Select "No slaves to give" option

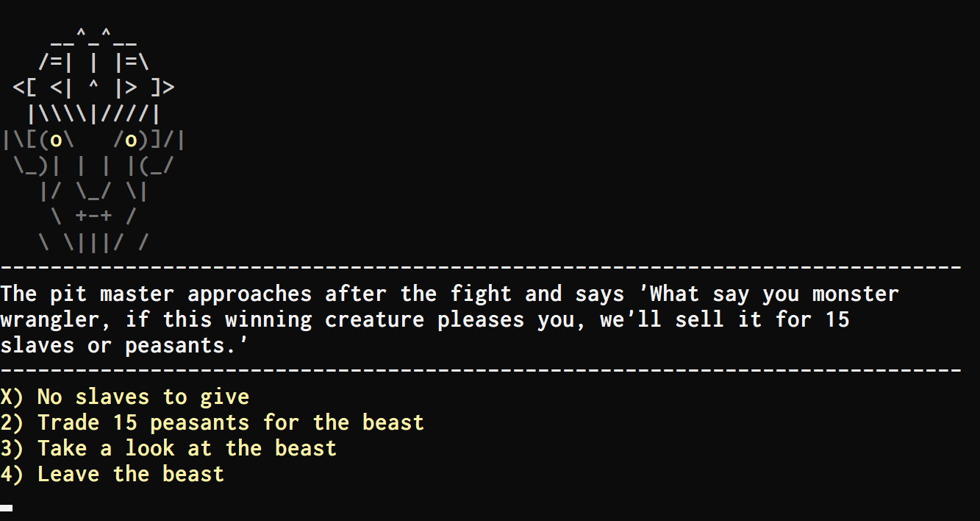point(143,397)
